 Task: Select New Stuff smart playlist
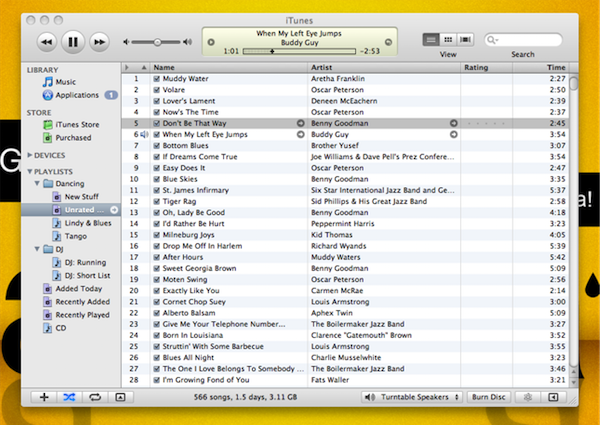[75, 197]
